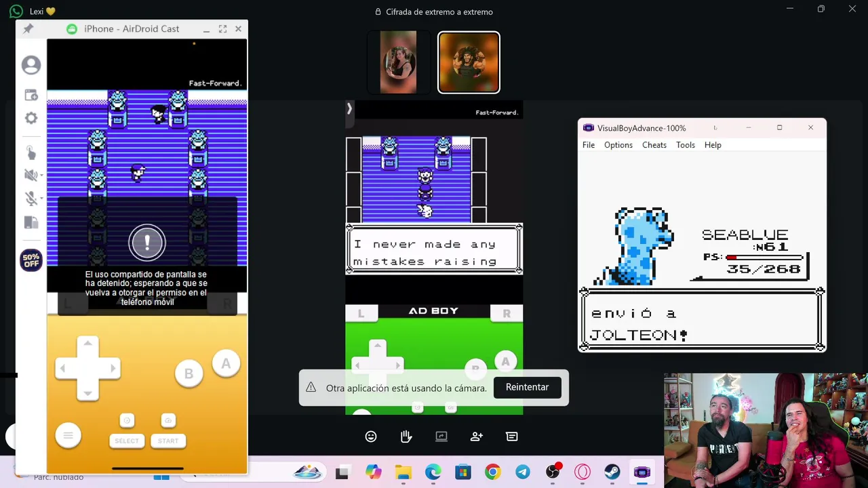The width and height of the screenshot is (868, 488).
Task: Tap the R shoulder button on green emulator
Action: [506, 313]
